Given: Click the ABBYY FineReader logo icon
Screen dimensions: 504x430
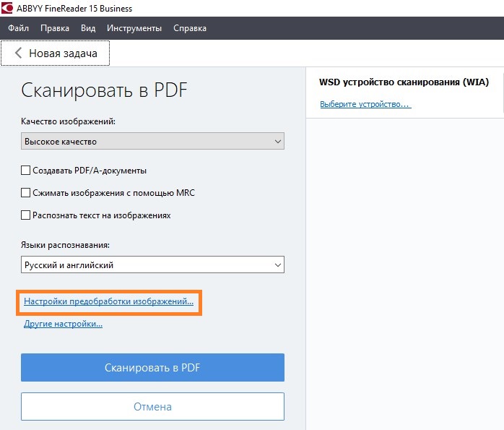Looking at the screenshot, I should coord(8,8).
